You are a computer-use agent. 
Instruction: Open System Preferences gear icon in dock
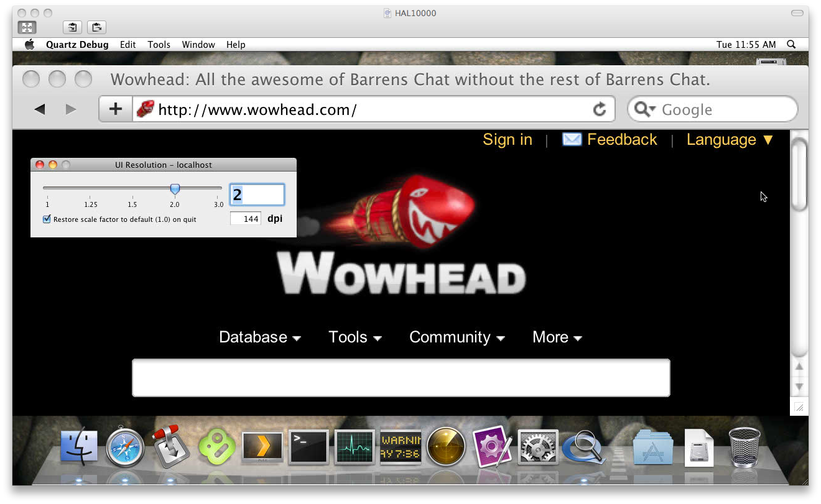click(x=538, y=447)
